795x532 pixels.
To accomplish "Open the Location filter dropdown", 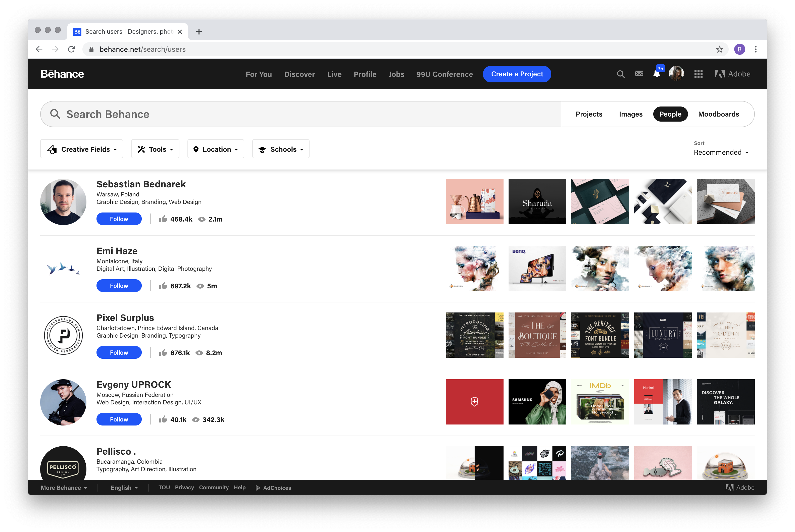I will click(x=216, y=149).
